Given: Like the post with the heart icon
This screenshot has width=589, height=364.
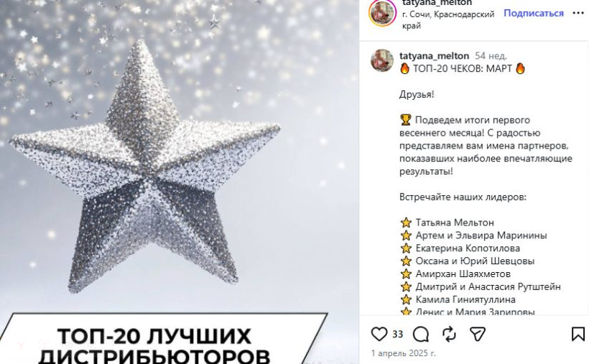Looking at the screenshot, I should click(379, 334).
